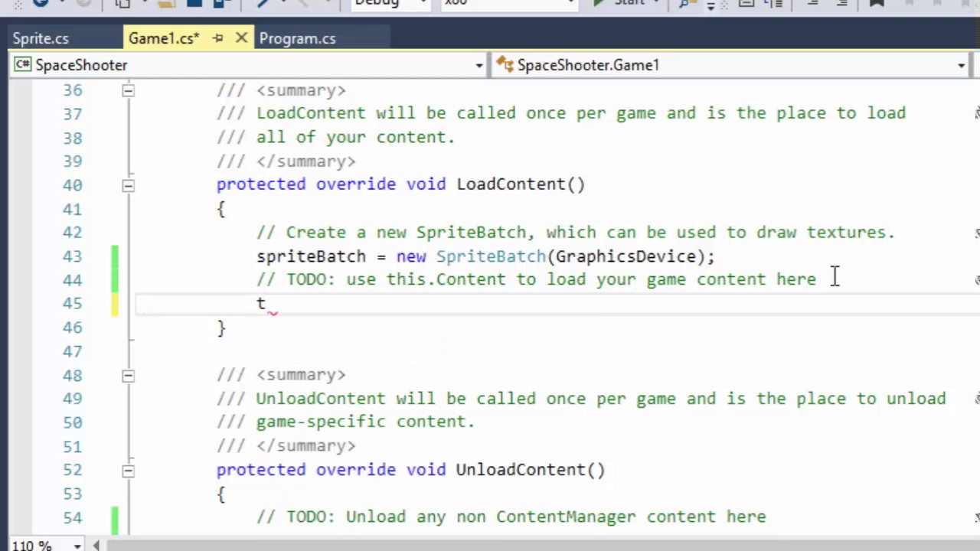Screen dimensions: 980x551
Task: Open the SpaceShooter project dropdown
Action: 479,66
